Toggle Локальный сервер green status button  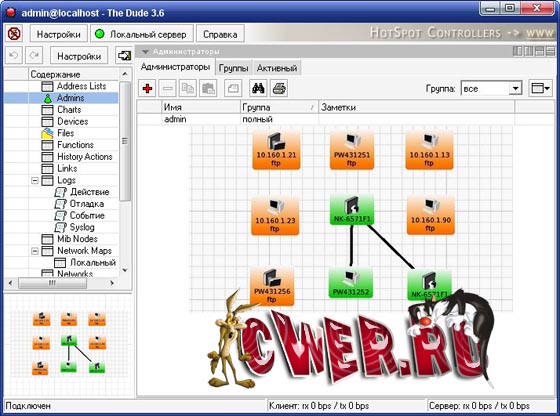pyautogui.click(x=142, y=34)
